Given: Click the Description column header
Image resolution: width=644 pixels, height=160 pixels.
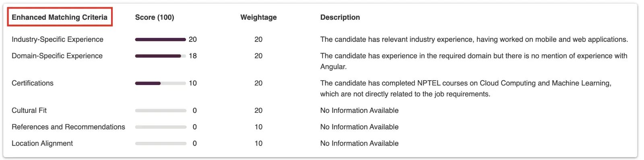Looking at the screenshot, I should (340, 17).
